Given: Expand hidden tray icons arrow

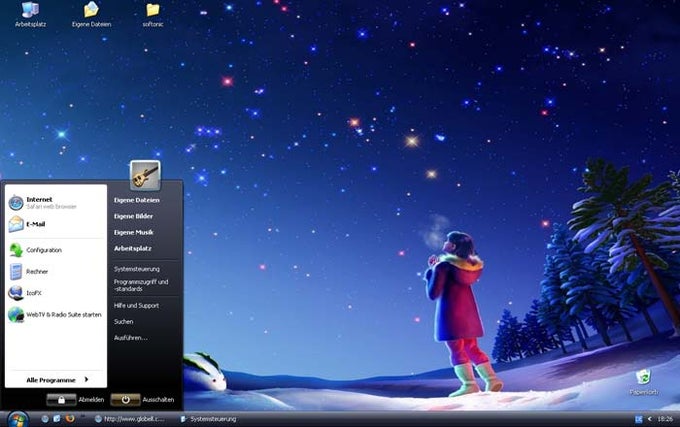Looking at the screenshot, I should tap(650, 419).
